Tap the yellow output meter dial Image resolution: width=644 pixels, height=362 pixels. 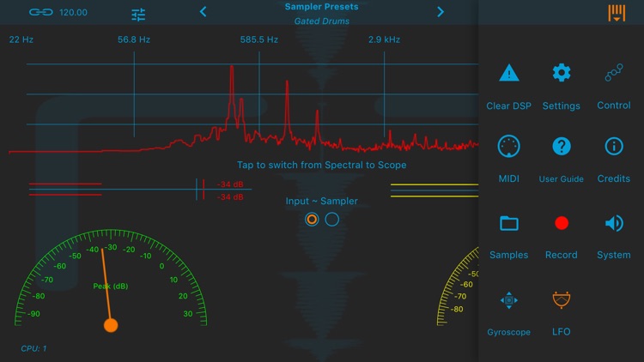tap(458, 286)
